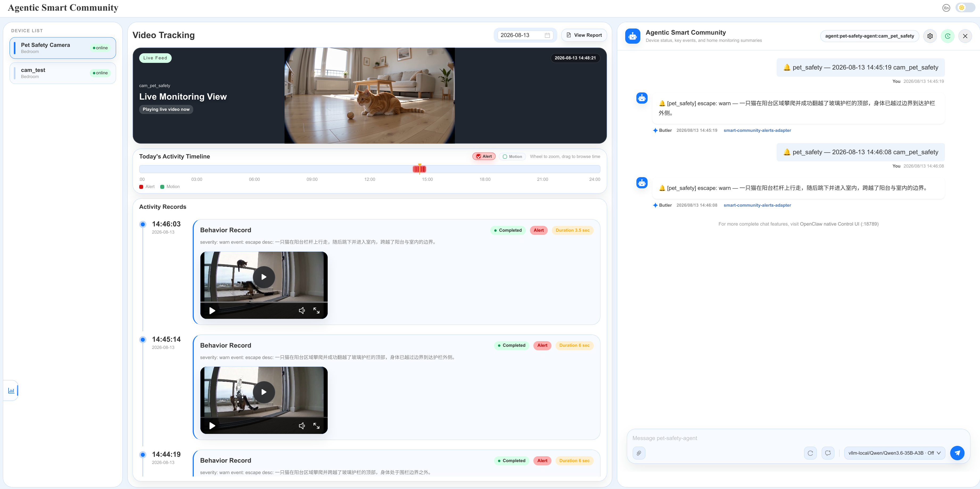Click the 2026-08-13 date field
The image size is (980, 489).
(x=525, y=35)
